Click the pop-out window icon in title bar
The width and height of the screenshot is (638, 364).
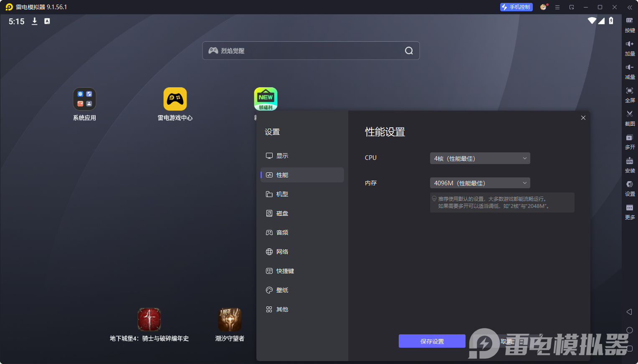point(572,7)
